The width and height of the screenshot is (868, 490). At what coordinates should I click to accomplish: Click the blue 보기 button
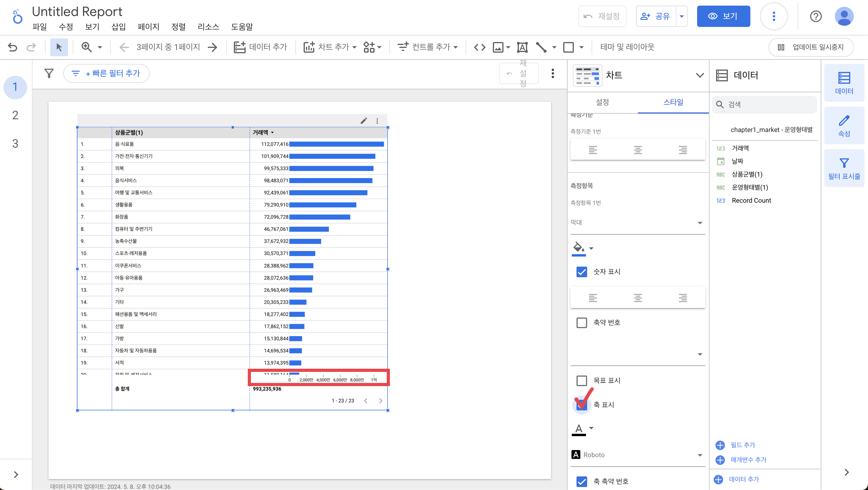[723, 16]
